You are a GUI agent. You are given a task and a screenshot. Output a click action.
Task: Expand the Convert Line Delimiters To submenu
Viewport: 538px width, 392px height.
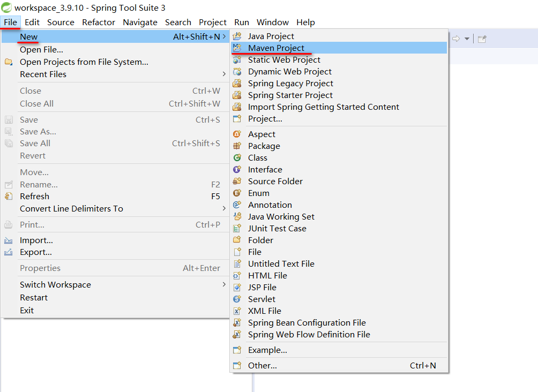click(223, 208)
